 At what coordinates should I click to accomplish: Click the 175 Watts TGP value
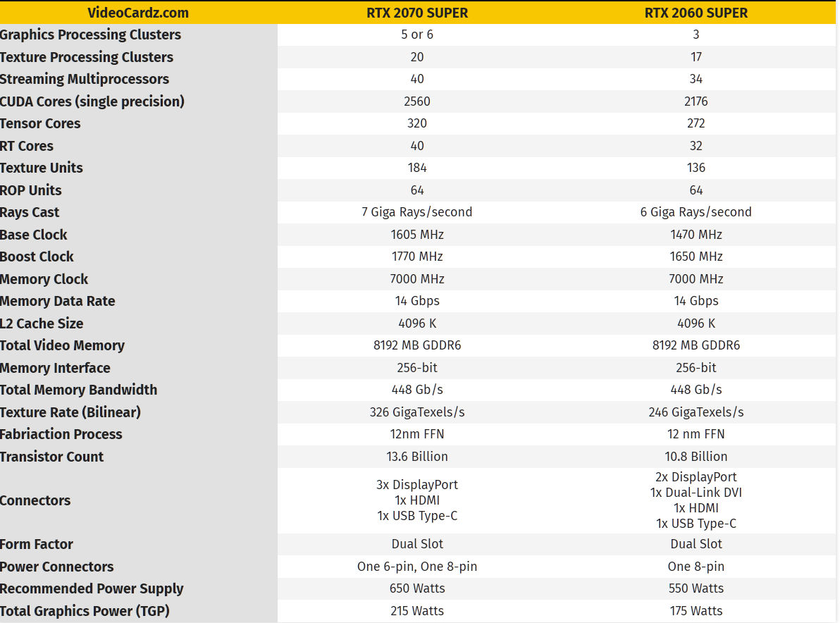click(696, 611)
